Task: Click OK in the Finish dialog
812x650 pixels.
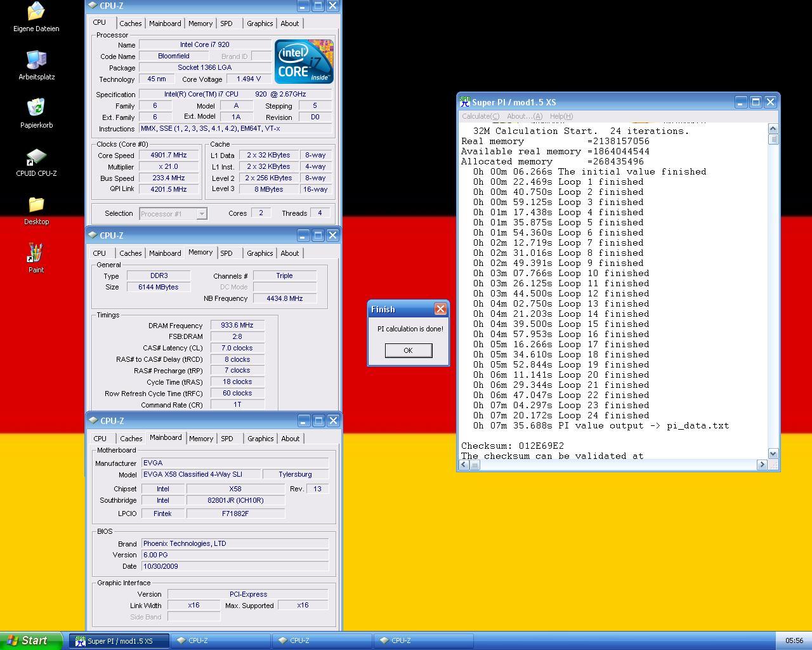Action: [409, 350]
